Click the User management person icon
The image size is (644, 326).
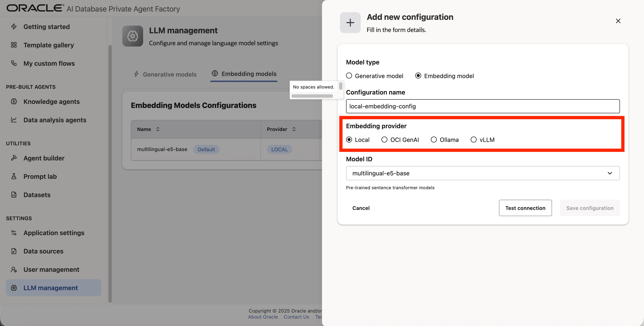click(x=14, y=269)
